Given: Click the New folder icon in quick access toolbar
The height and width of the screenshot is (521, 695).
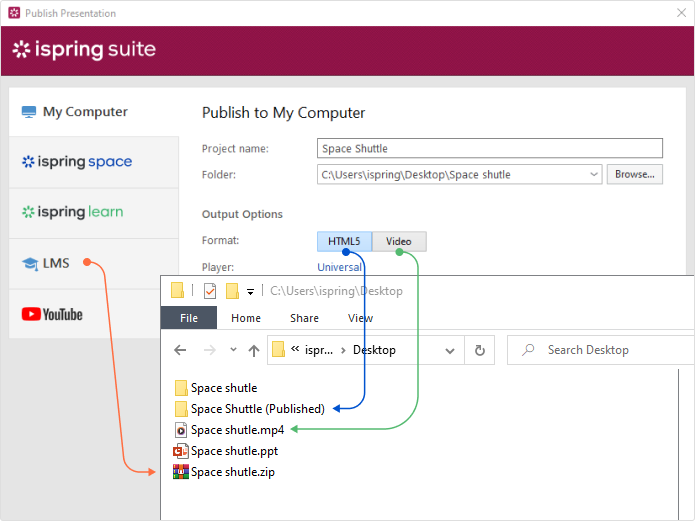Looking at the screenshot, I should point(232,291).
